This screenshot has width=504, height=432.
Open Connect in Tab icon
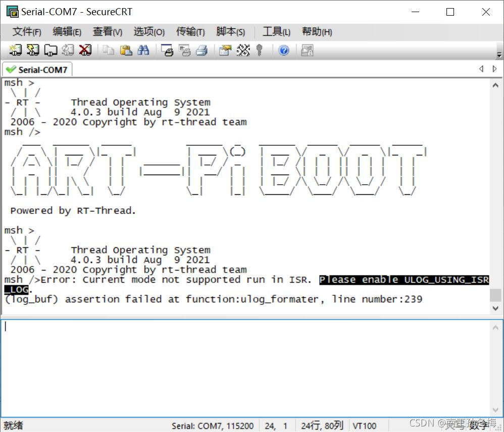coord(51,50)
